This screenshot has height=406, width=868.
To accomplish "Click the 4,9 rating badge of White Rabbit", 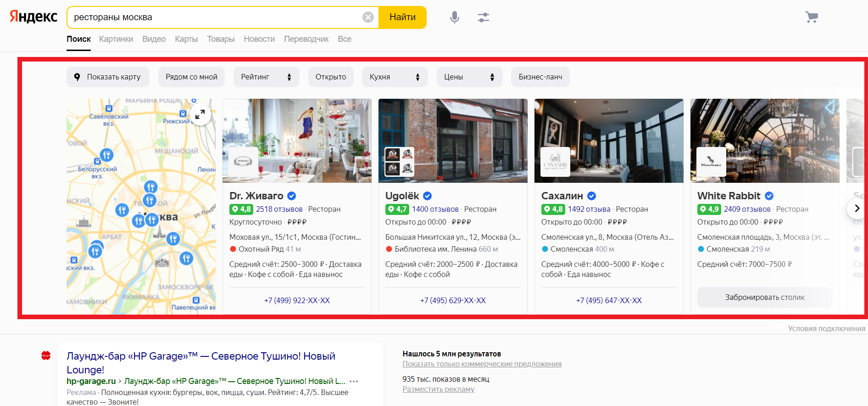I will pos(709,209).
